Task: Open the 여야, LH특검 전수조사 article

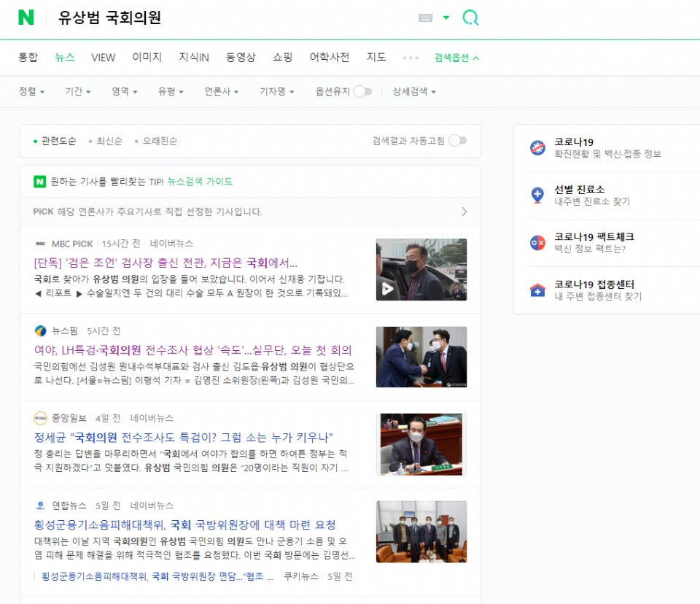Action: (192, 350)
